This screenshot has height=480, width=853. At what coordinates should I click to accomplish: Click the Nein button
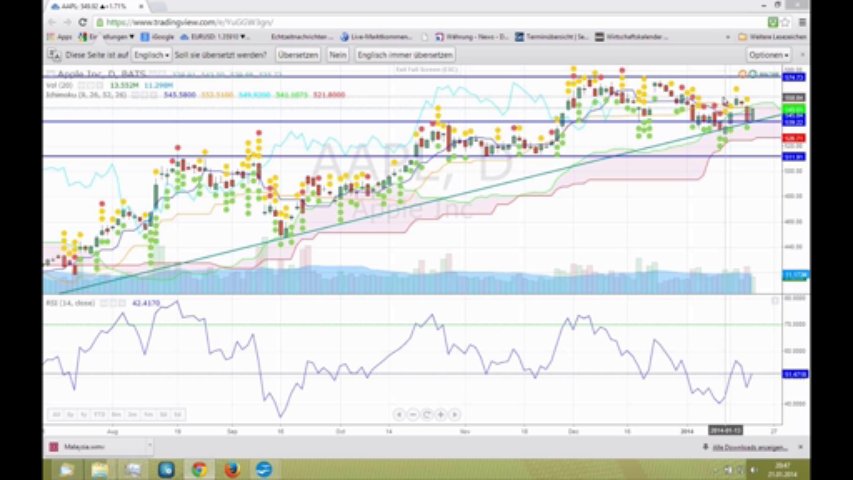point(338,55)
